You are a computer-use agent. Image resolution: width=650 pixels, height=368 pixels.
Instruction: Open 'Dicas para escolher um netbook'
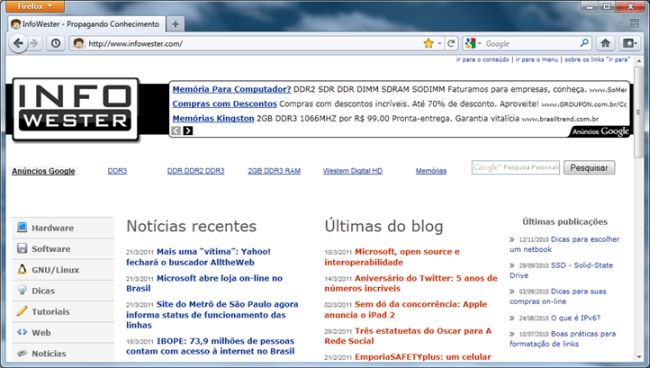pyautogui.click(x=565, y=244)
